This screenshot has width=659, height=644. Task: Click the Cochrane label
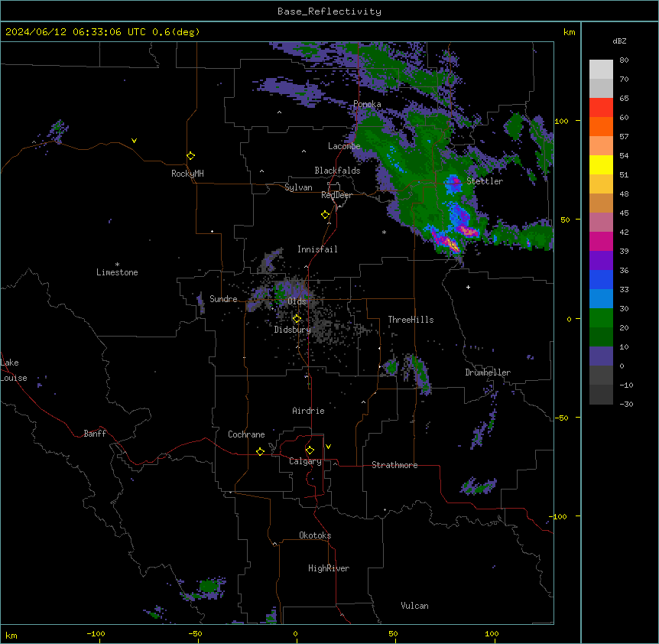tap(246, 434)
